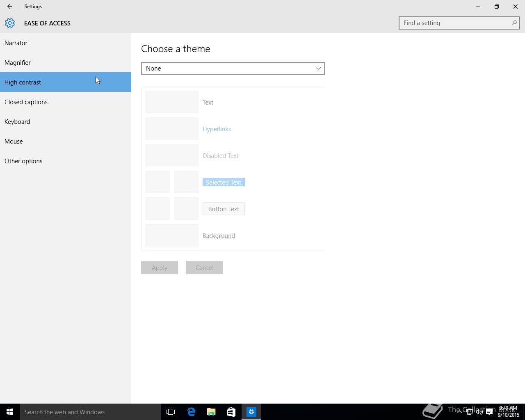525x420 pixels.
Task: Click the Cancel button
Action: pyautogui.click(x=205, y=267)
